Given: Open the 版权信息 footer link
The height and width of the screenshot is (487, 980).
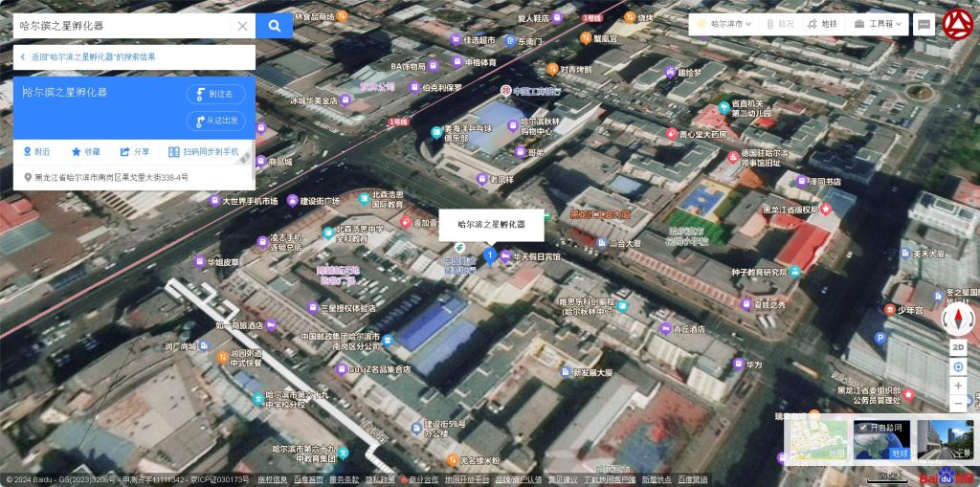Looking at the screenshot, I should [273, 479].
